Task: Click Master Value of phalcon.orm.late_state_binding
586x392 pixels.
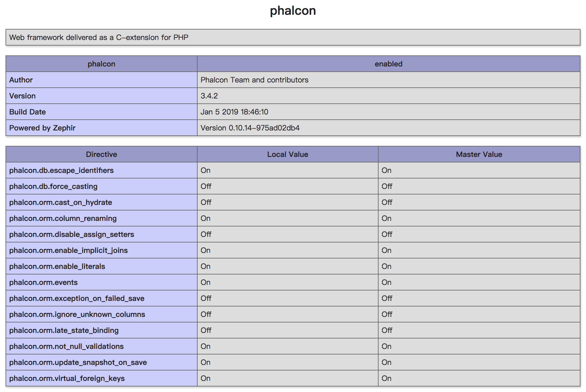Action: [387, 330]
